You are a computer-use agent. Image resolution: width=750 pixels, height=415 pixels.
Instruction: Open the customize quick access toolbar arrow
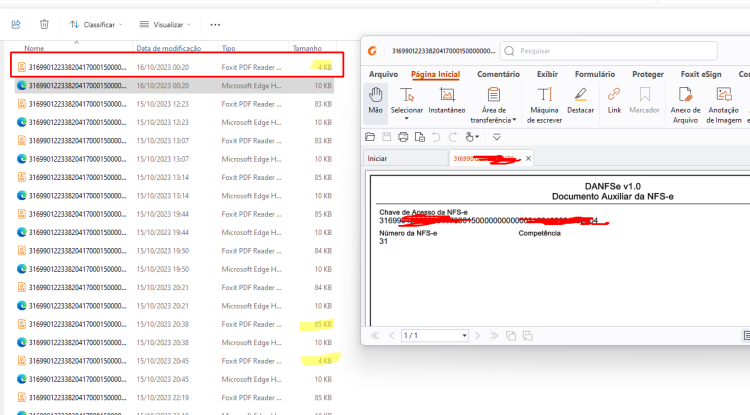[x=496, y=137]
